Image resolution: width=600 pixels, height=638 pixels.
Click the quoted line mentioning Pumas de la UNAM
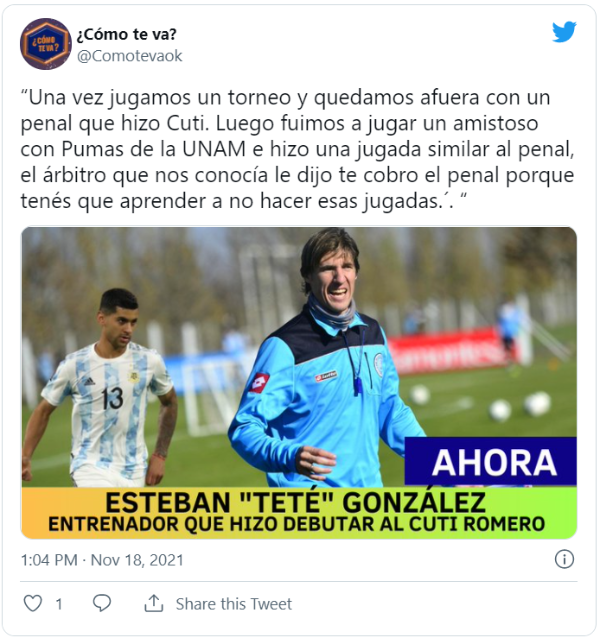(297, 149)
